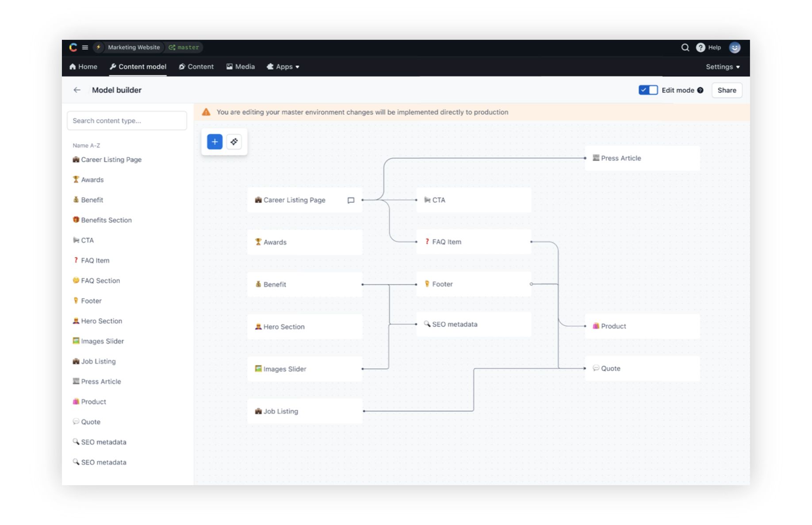Image resolution: width=812 pixels, height=525 pixels.
Task: Select the Content model tab
Action: (138, 66)
